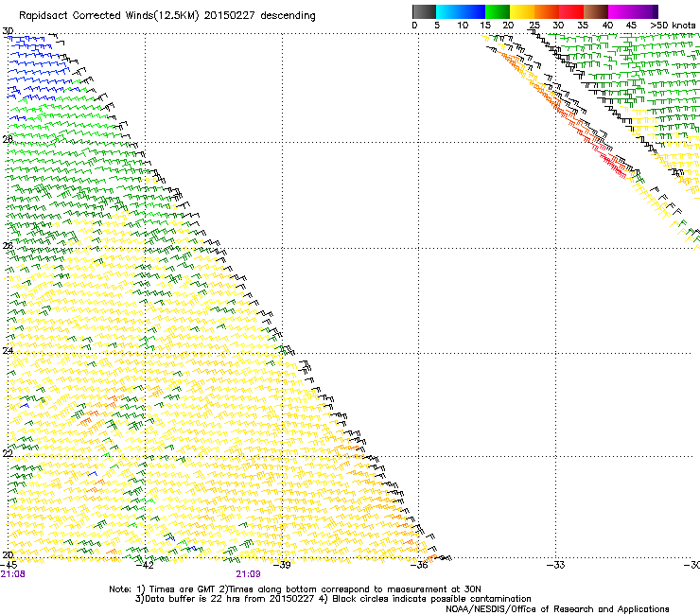Click the purple time label '21:08'
Screen dimensions: 700x615
(12, 574)
